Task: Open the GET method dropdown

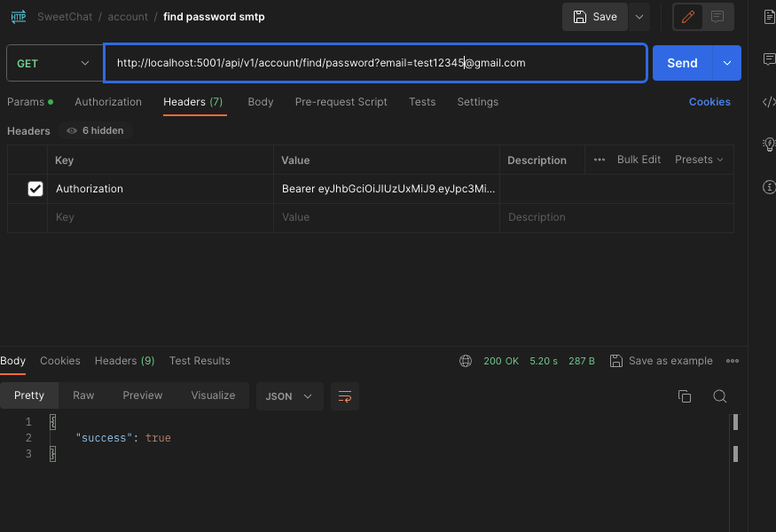Action: 53,63
